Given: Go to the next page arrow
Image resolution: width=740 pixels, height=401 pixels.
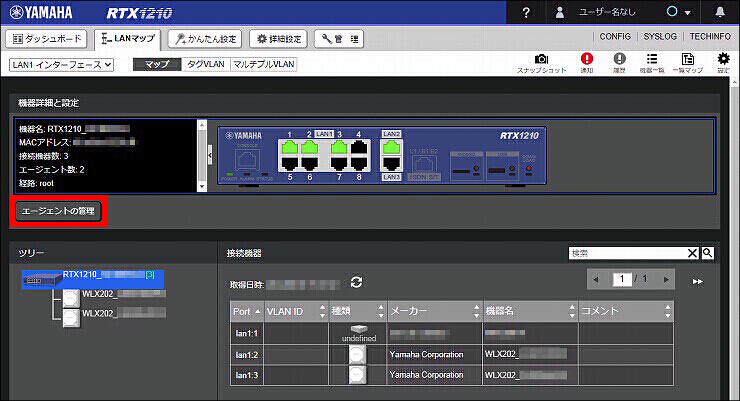Looking at the screenshot, I should point(666,280).
